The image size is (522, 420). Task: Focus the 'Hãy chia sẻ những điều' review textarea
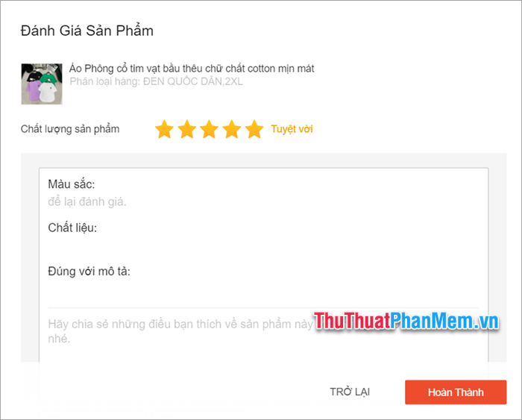[x=264, y=335]
